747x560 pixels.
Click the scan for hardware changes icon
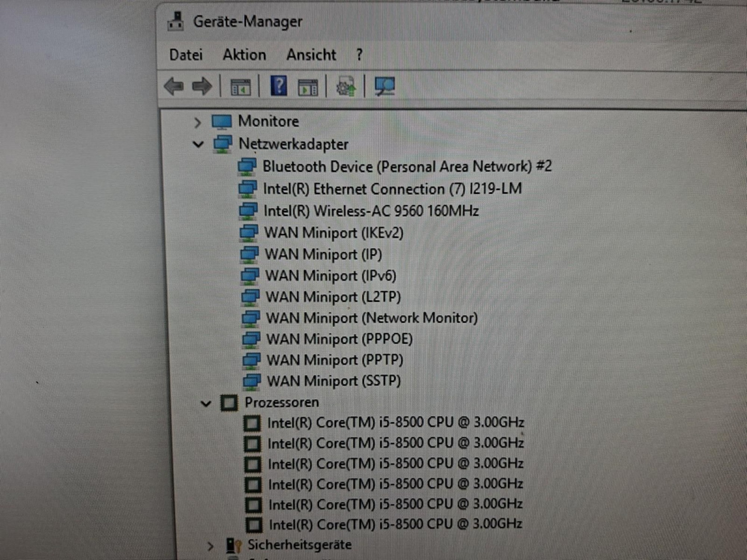(x=384, y=86)
